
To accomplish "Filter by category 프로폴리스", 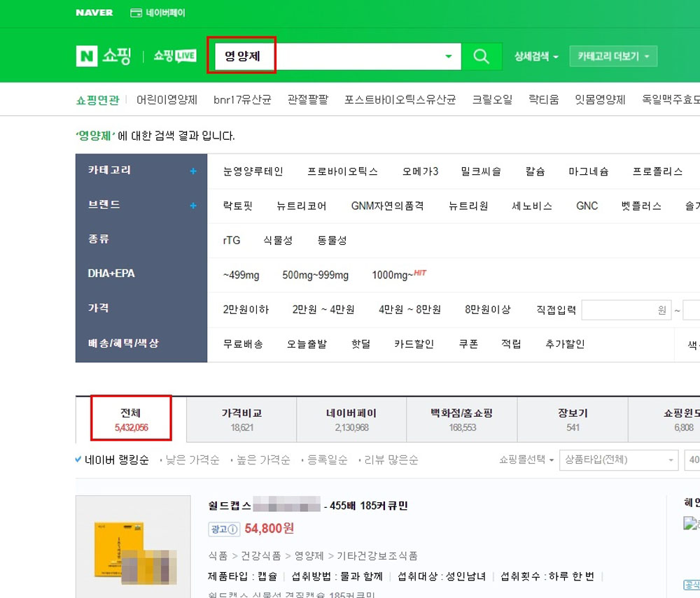I will [657, 171].
